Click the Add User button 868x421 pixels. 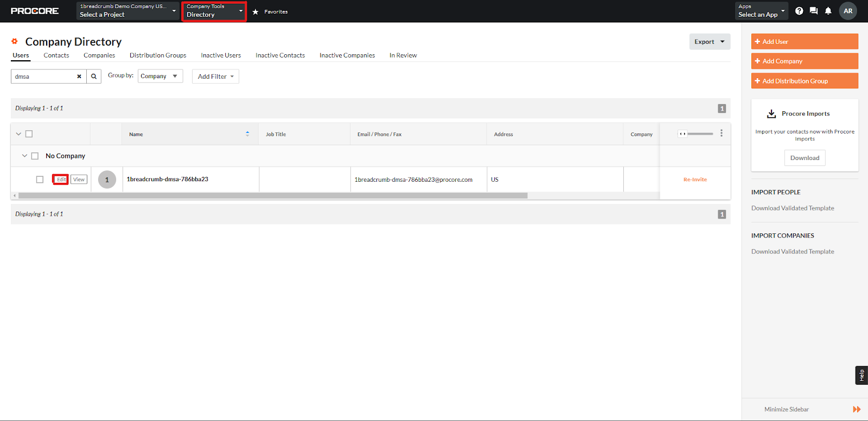[805, 42]
